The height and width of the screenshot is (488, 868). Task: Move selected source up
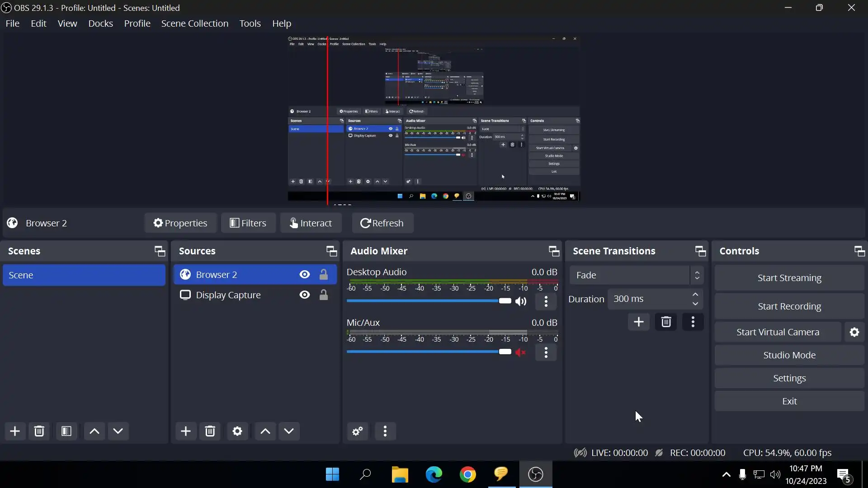[265, 431]
